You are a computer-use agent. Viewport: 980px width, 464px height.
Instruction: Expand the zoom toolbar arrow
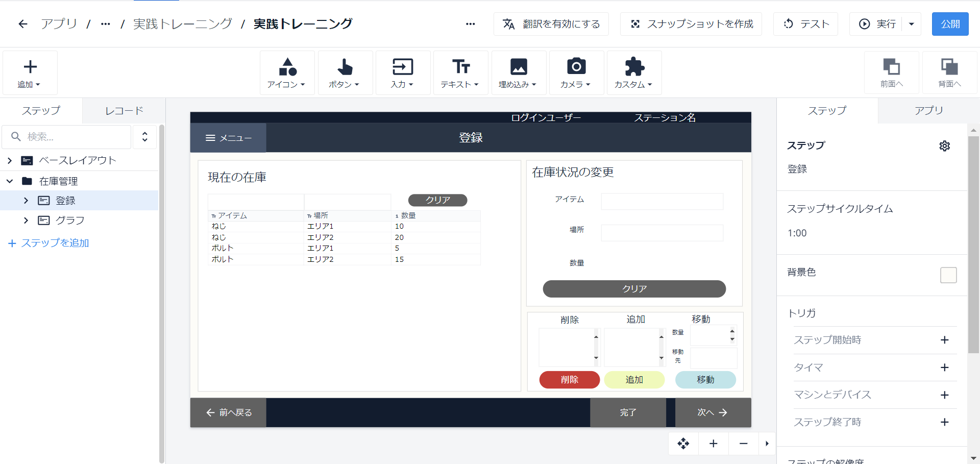tap(767, 444)
